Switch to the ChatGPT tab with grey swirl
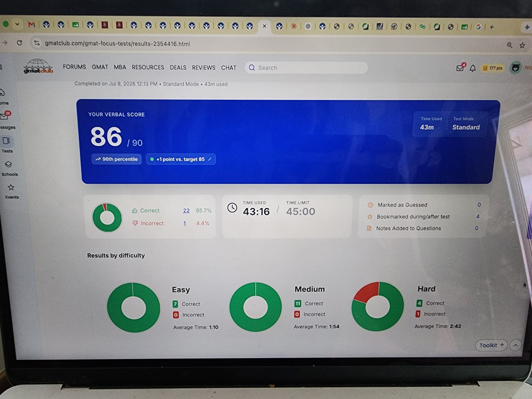 pyautogui.click(x=308, y=26)
